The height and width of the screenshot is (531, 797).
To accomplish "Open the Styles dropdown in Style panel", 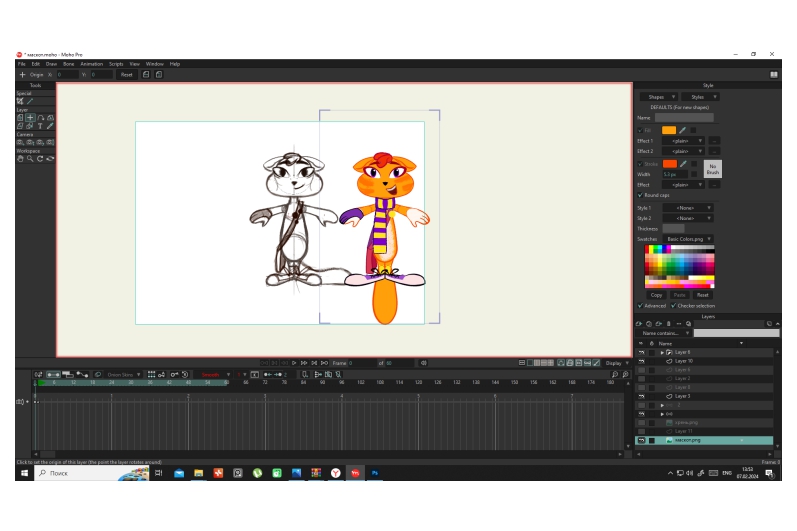I will [x=700, y=97].
